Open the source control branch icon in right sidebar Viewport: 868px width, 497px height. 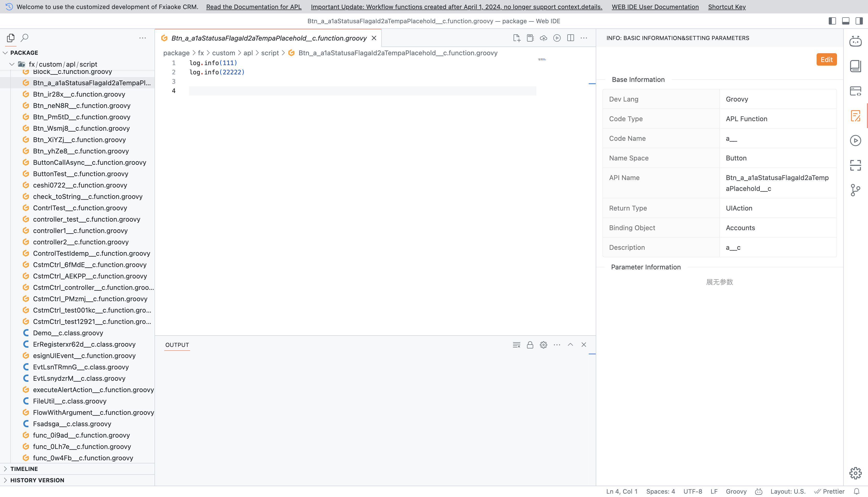tap(855, 190)
